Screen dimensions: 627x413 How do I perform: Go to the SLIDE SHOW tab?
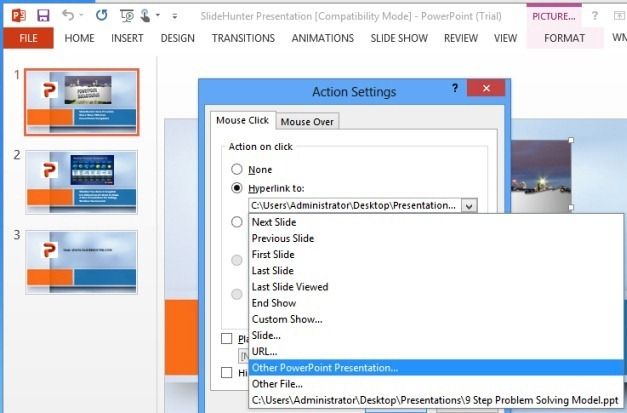pyautogui.click(x=399, y=38)
